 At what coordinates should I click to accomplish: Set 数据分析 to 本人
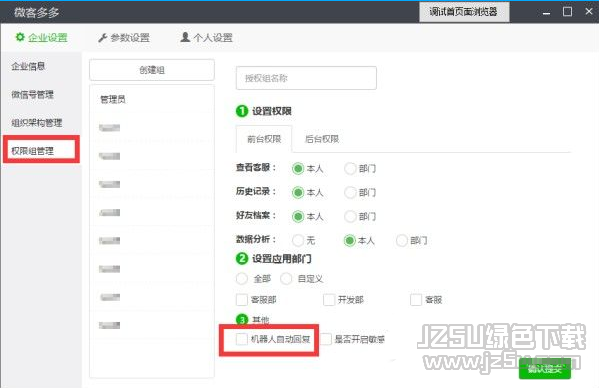point(349,241)
